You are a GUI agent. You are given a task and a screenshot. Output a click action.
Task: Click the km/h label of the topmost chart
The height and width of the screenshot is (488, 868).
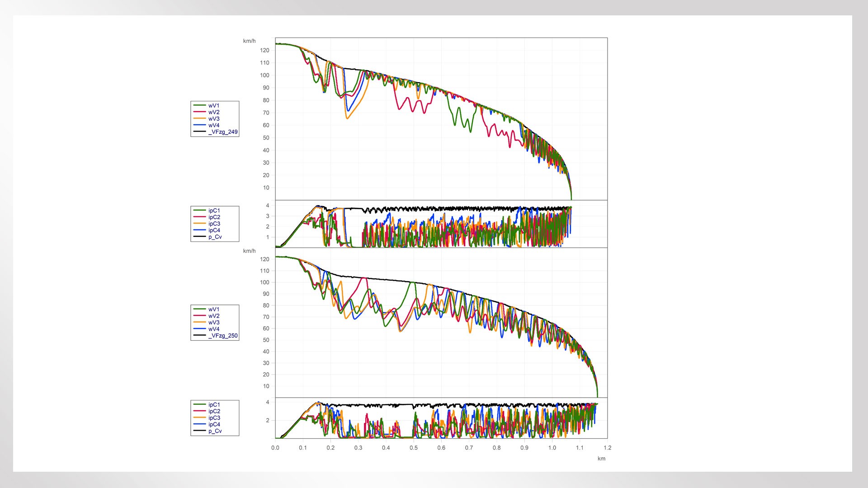click(x=249, y=41)
